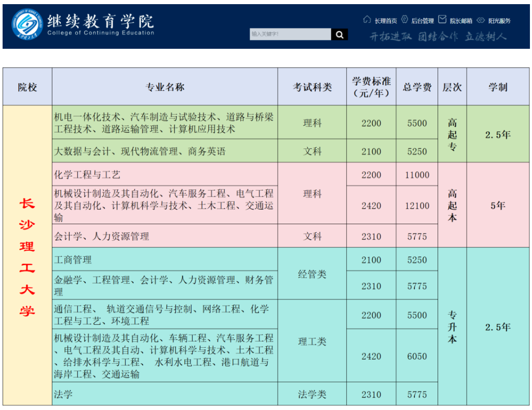532x410 pixels.
Task: Click the gear icon beside 后台管理
Action: pyautogui.click(x=404, y=19)
